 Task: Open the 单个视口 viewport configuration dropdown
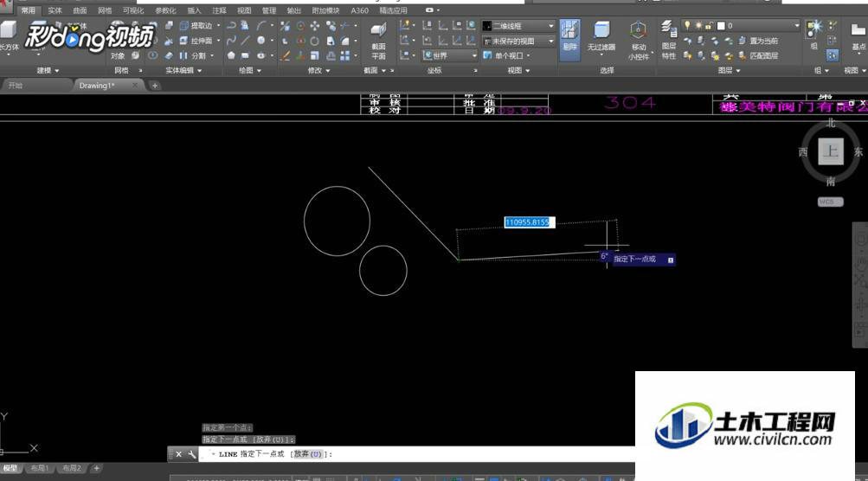click(x=506, y=55)
